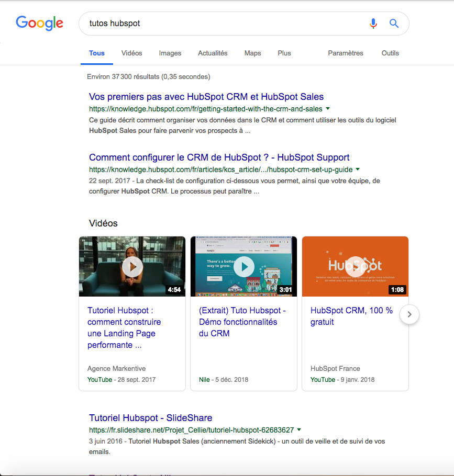
Task: Switch to the Vidéos tab
Action: [131, 53]
